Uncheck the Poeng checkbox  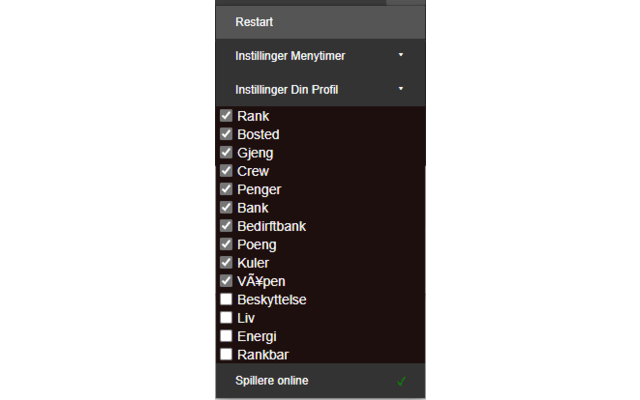point(226,244)
